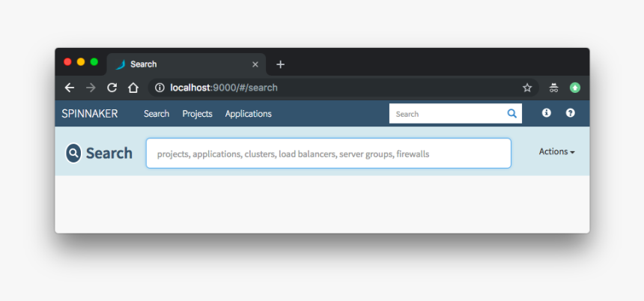Select the Search item in navigation bar

tap(157, 114)
